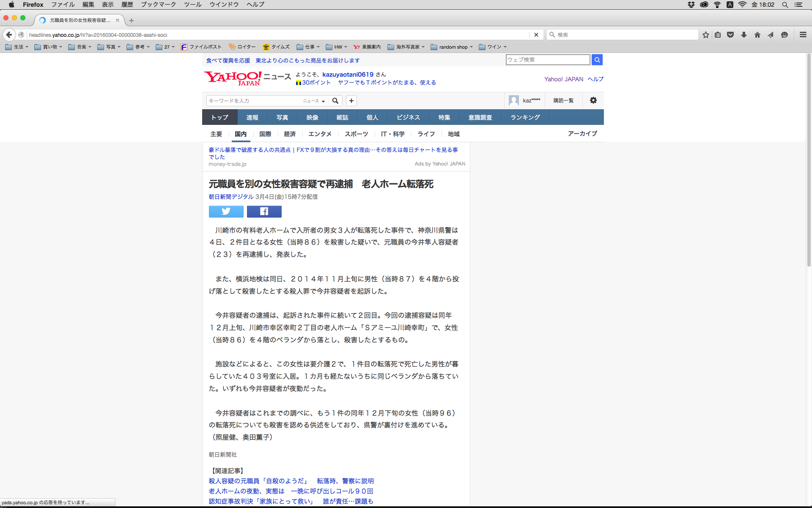
Task: Click the アーカイブ link
Action: (582, 133)
